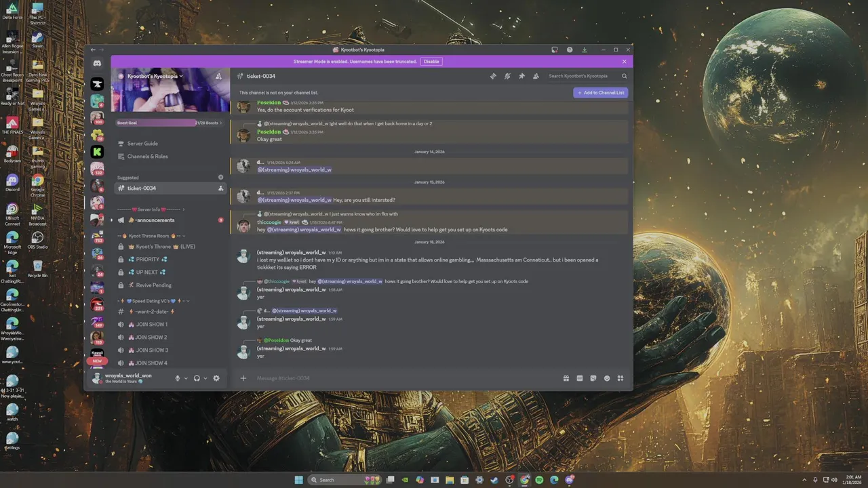This screenshot has width=868, height=488.
Task: Open the Discord icon in the taskbar
Action: [x=570, y=480]
